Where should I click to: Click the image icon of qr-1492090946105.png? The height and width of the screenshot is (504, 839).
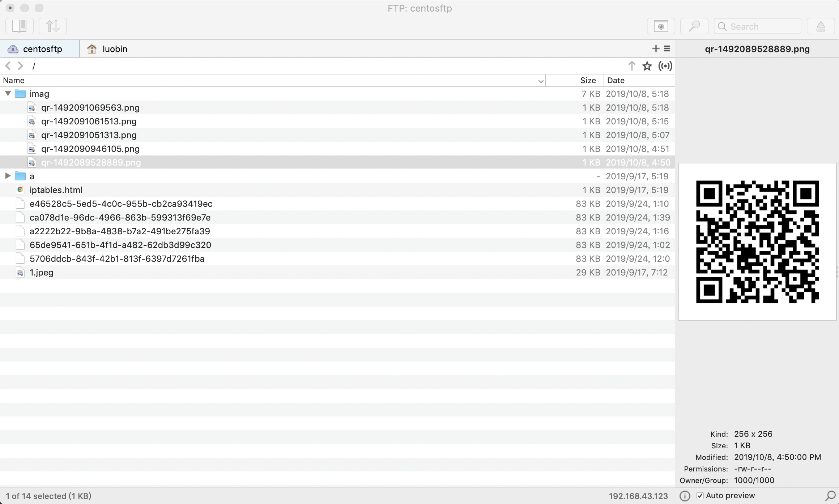coord(32,149)
